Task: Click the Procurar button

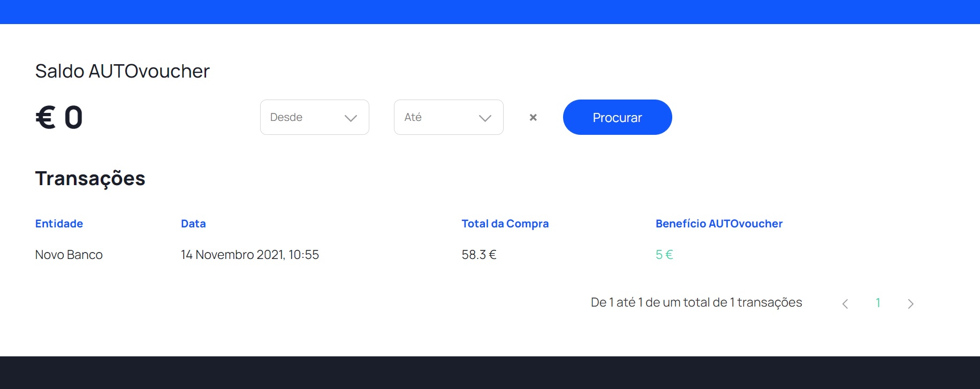Action: pyautogui.click(x=617, y=117)
